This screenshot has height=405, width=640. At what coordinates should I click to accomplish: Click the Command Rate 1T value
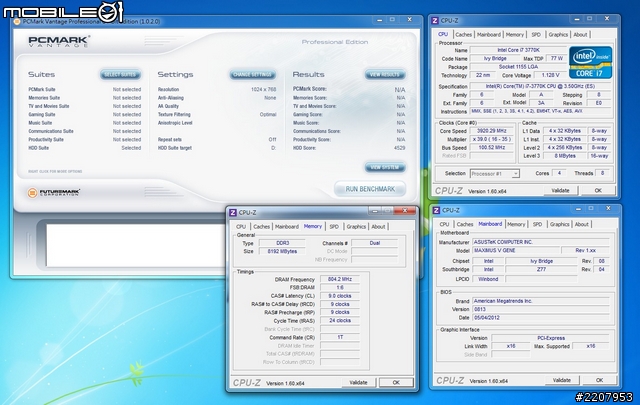[x=340, y=337]
